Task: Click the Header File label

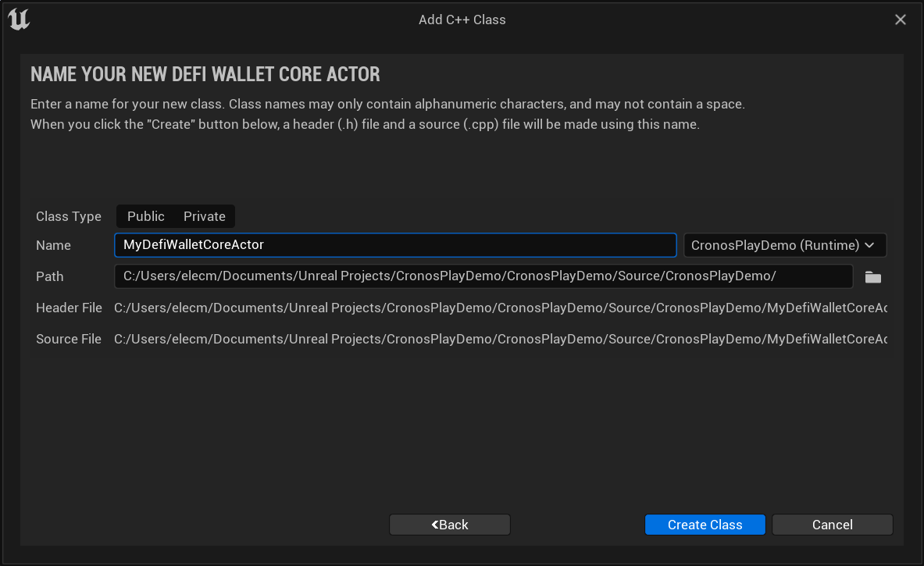Action: pyautogui.click(x=69, y=308)
